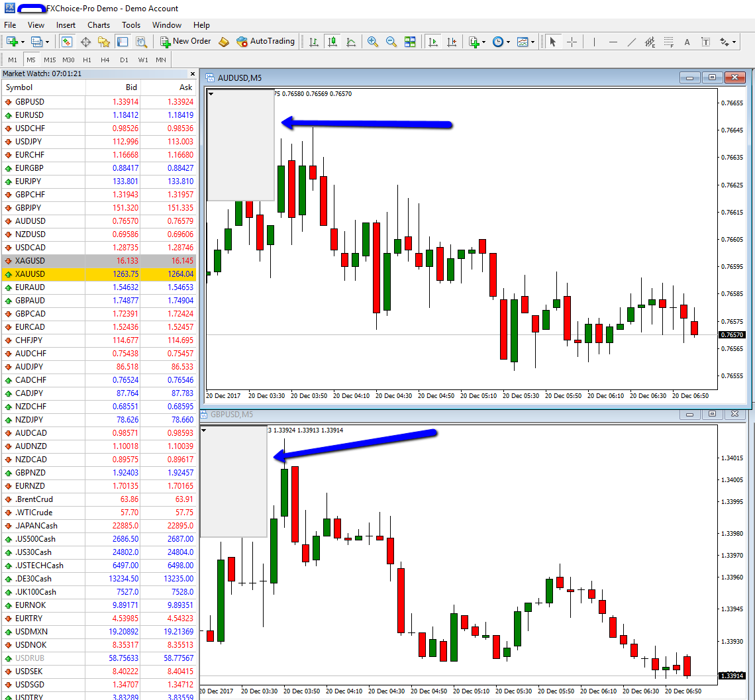
Task: Expand the Periods dropdown arrow
Action: pos(508,42)
